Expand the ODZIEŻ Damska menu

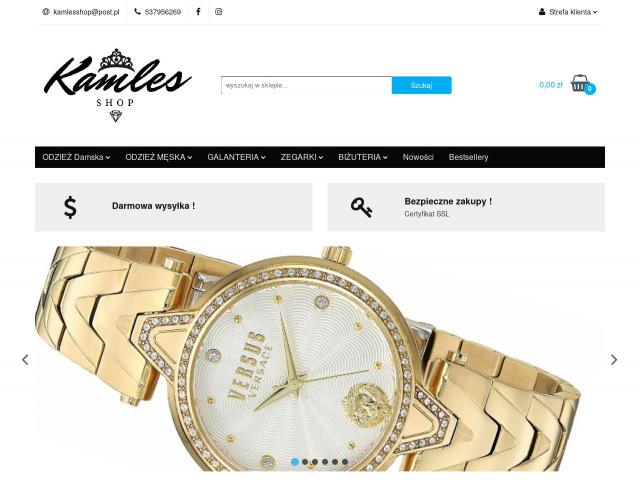(76, 157)
